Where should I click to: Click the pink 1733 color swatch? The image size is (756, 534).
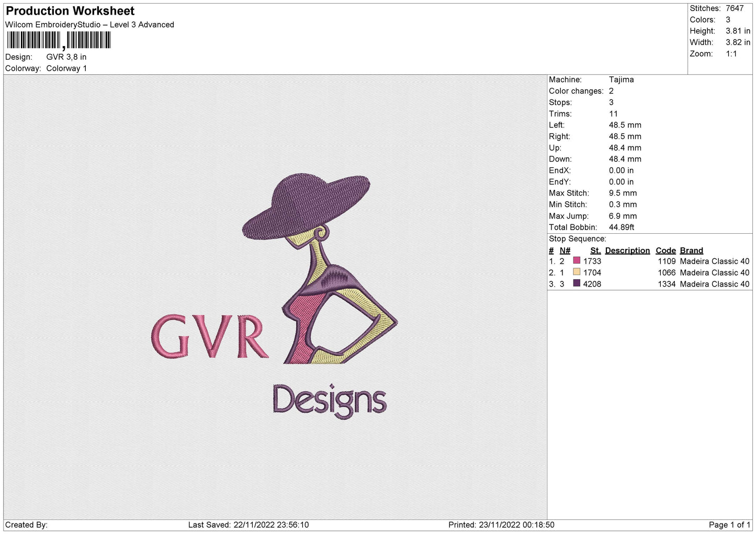[x=577, y=260]
